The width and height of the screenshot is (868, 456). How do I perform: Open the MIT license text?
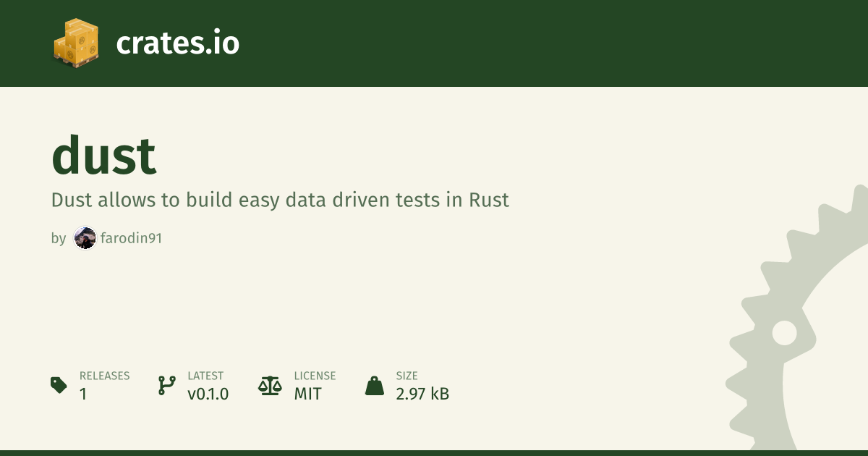[x=307, y=394]
